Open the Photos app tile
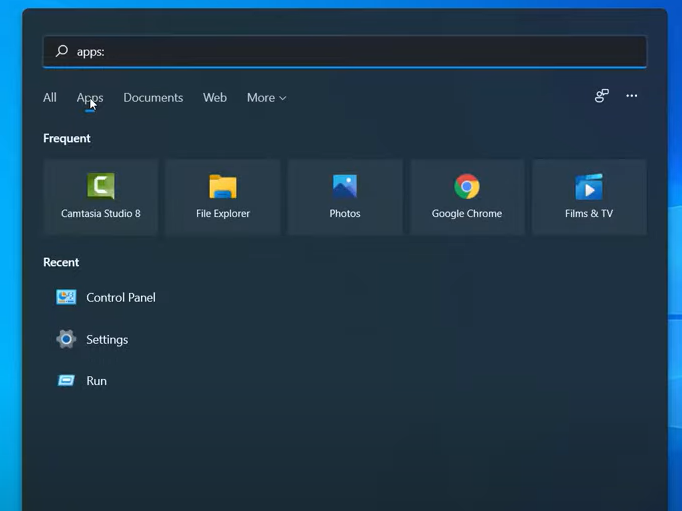The image size is (682, 511). pyautogui.click(x=344, y=196)
